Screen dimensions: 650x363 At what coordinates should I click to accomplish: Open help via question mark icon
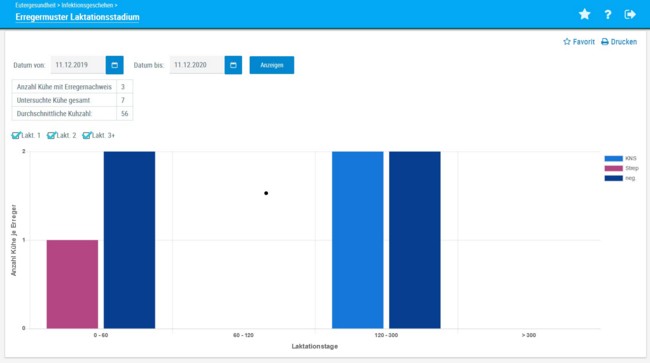(608, 15)
